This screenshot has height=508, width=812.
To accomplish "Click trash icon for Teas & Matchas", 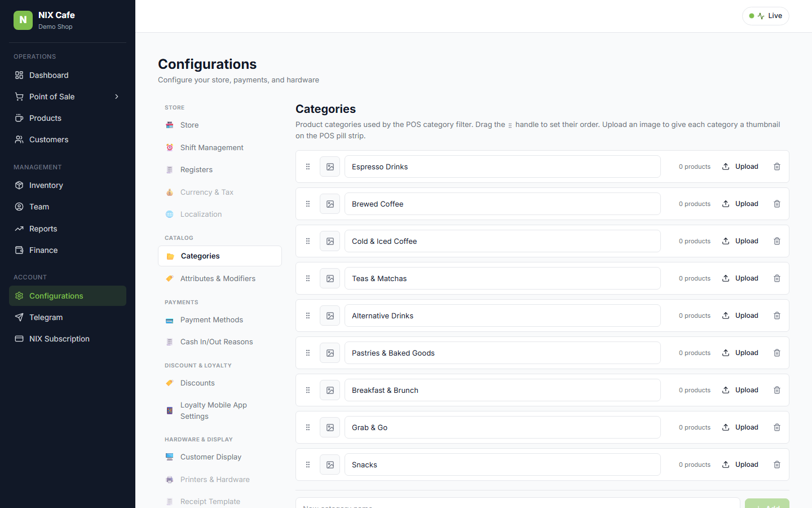I will 777,278.
